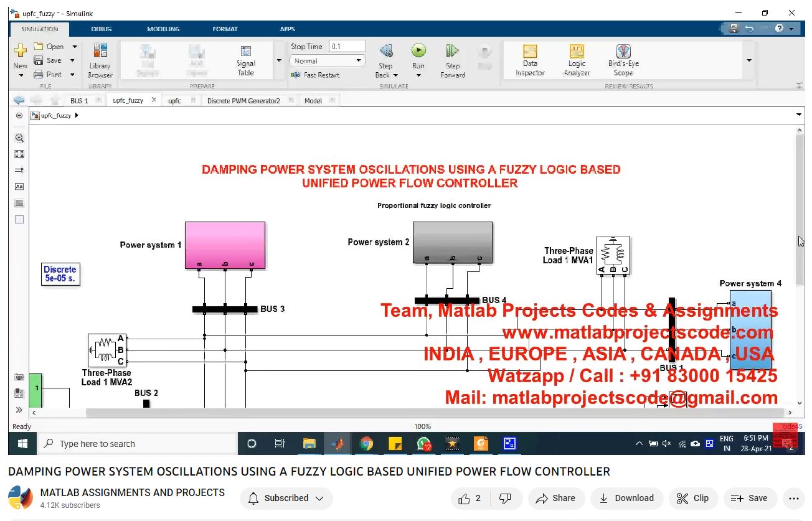Expand the Step Back dropdown arrow
Image resolution: width=812 pixels, height=521 pixels.
tap(395, 75)
